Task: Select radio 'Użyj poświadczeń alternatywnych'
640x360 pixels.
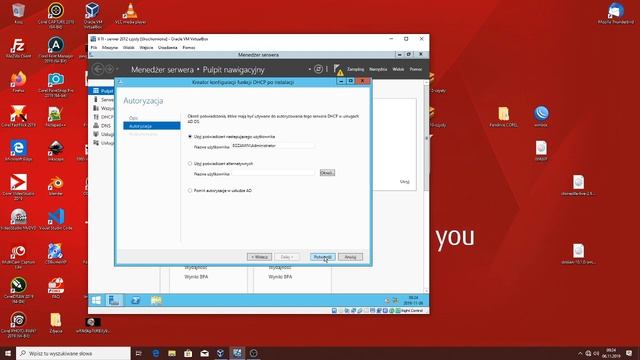Action: 190,163
